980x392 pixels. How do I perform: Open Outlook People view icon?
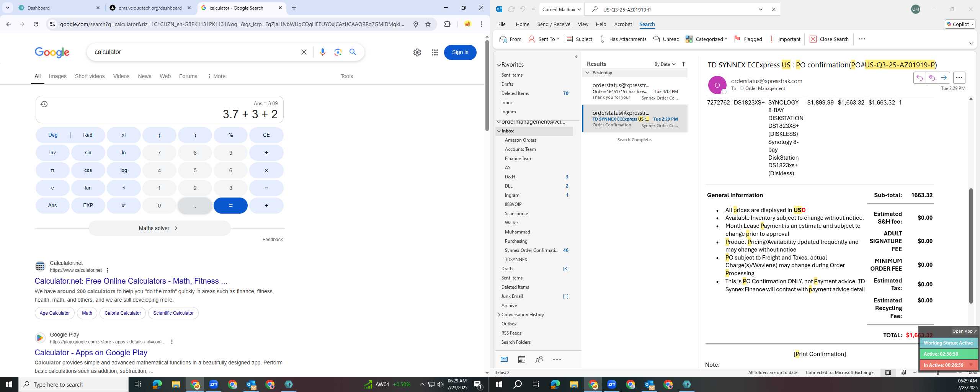pos(539,359)
